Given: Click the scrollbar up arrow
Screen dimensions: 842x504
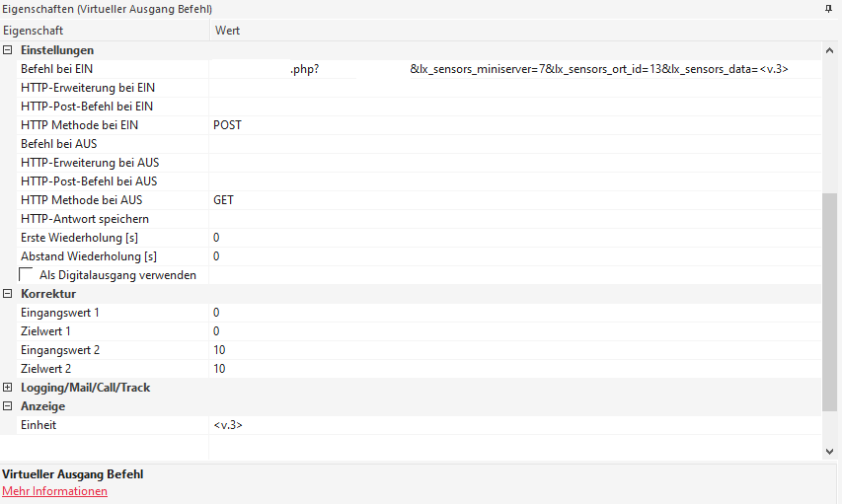Looking at the screenshot, I should 829,50.
